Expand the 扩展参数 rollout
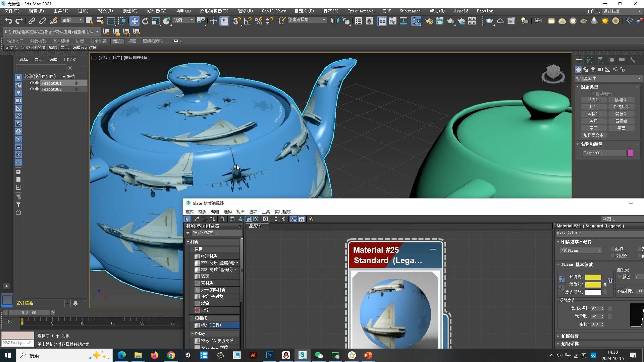The width and height of the screenshot is (644, 362). 570,336
